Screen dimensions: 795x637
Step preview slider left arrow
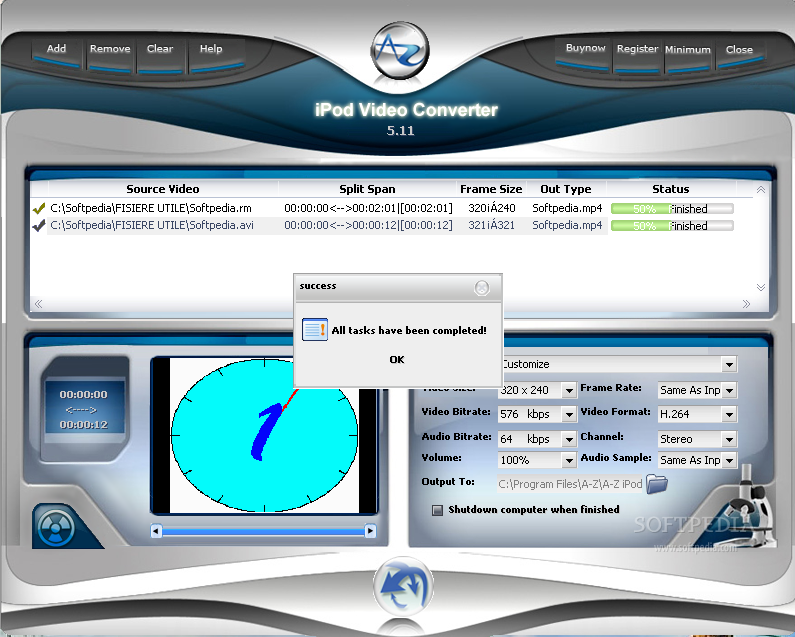click(156, 531)
